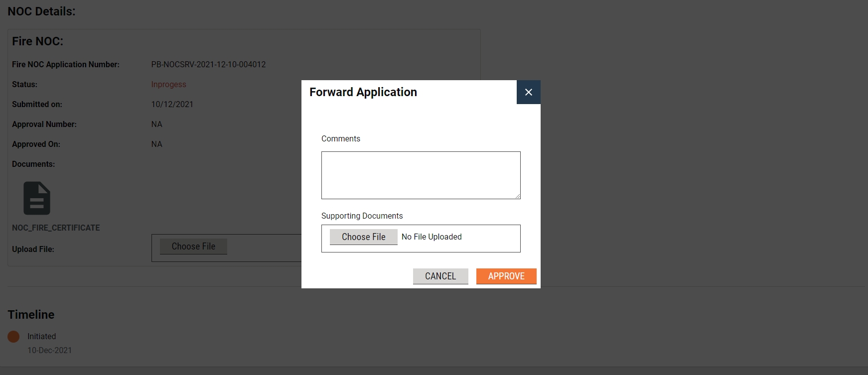Click the Inprogess status value
This screenshot has height=375, width=868.
click(168, 85)
